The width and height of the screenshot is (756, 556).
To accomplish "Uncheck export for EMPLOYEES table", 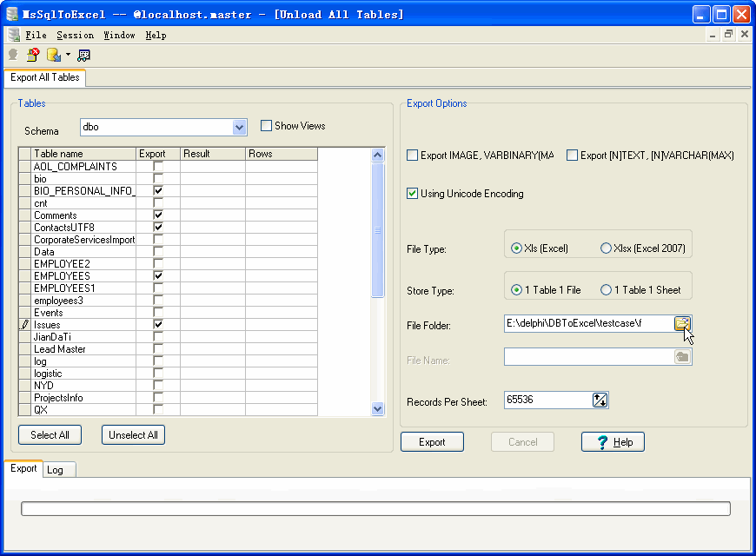I will point(157,276).
